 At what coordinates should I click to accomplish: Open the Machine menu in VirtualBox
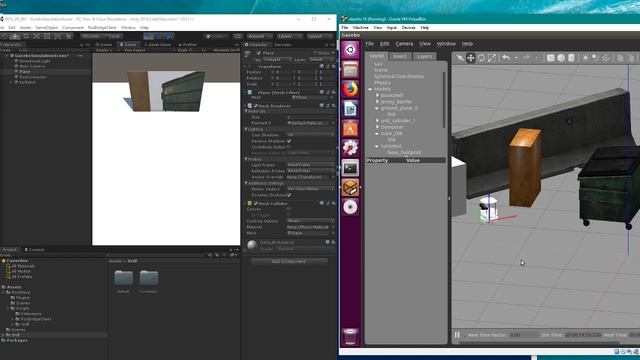point(360,27)
